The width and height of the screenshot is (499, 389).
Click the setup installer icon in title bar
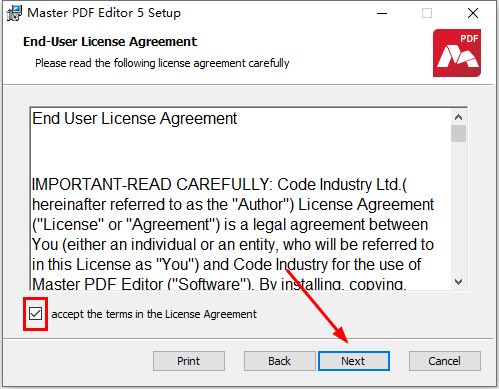click(14, 13)
